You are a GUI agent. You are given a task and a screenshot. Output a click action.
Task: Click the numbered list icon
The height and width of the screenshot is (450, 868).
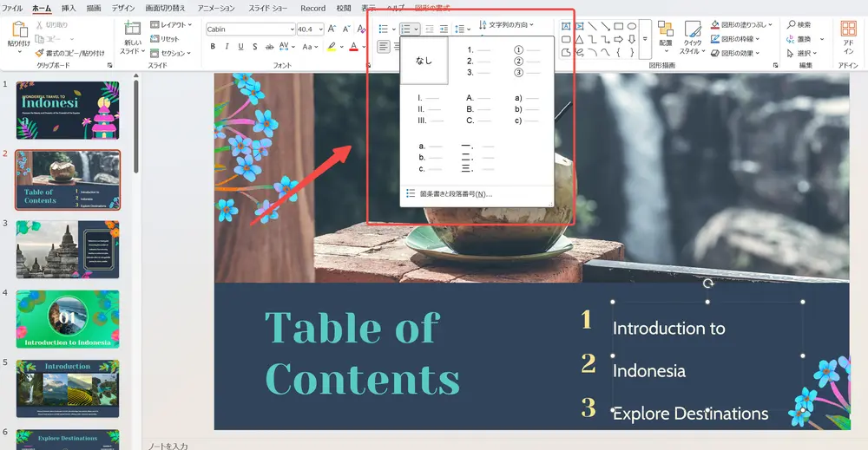(x=405, y=29)
